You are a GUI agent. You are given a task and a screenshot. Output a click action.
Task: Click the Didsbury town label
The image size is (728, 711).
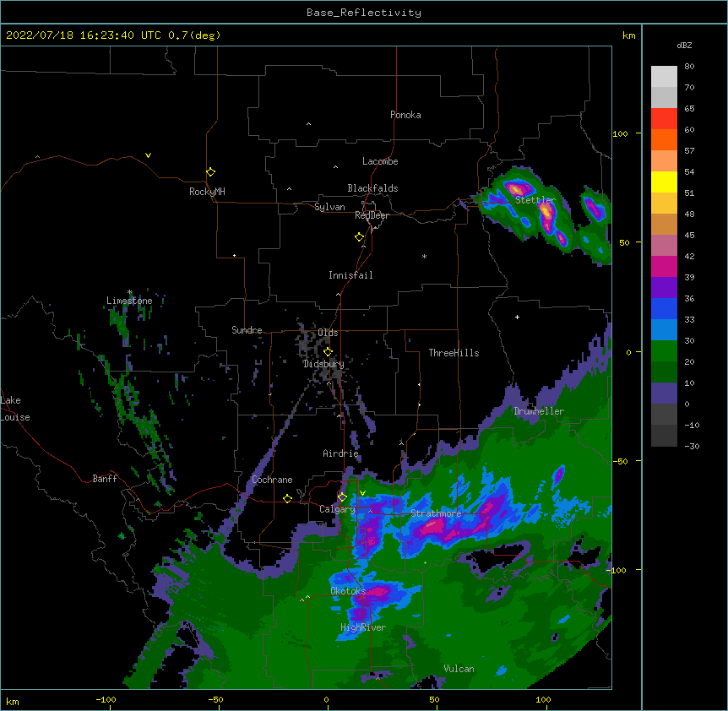pyautogui.click(x=323, y=364)
